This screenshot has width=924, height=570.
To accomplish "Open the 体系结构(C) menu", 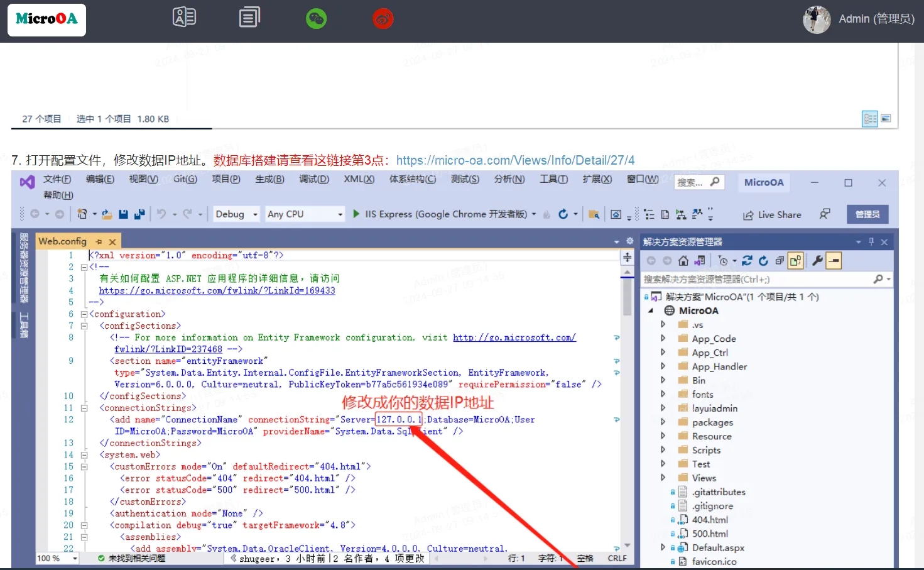I will 413,179.
